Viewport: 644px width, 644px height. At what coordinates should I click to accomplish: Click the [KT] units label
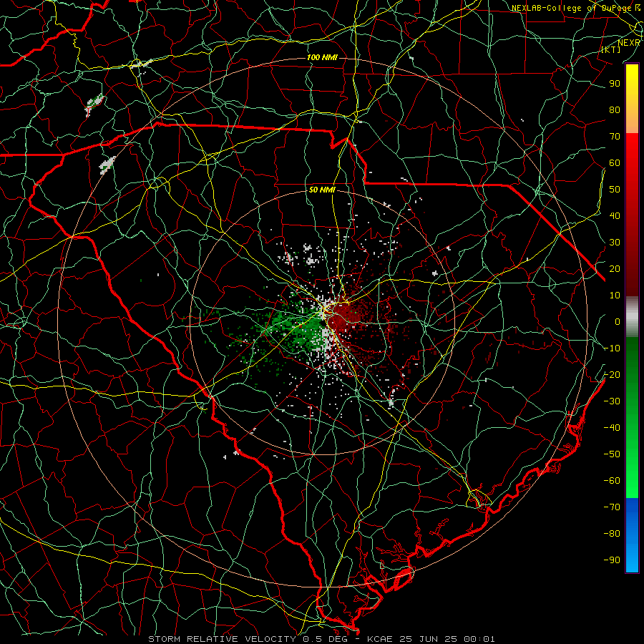tap(611, 49)
